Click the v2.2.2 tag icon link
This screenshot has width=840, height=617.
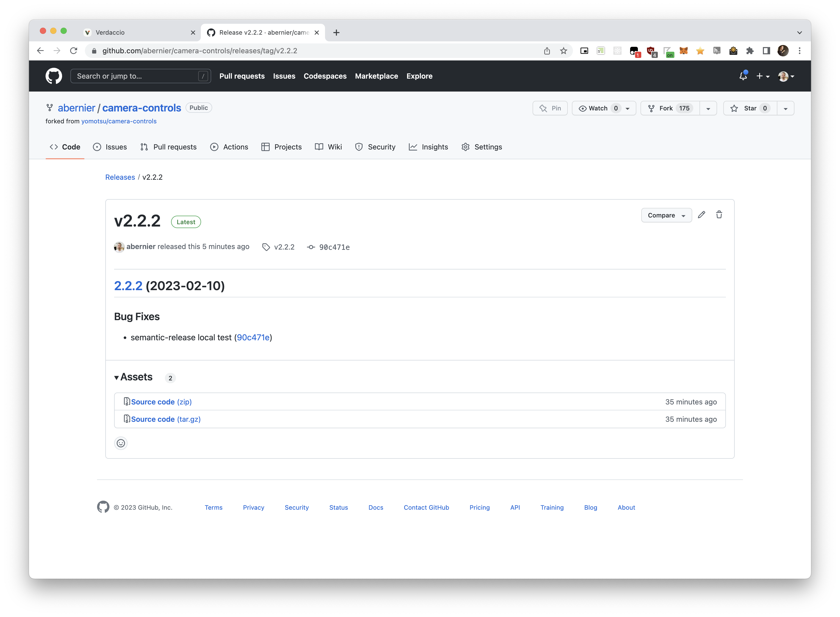[278, 247]
